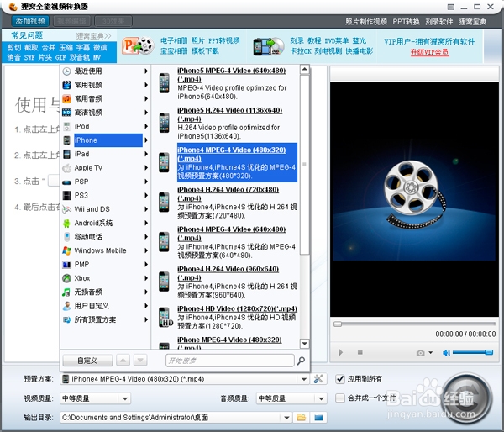Click the snapshot camera icon

[420, 353]
